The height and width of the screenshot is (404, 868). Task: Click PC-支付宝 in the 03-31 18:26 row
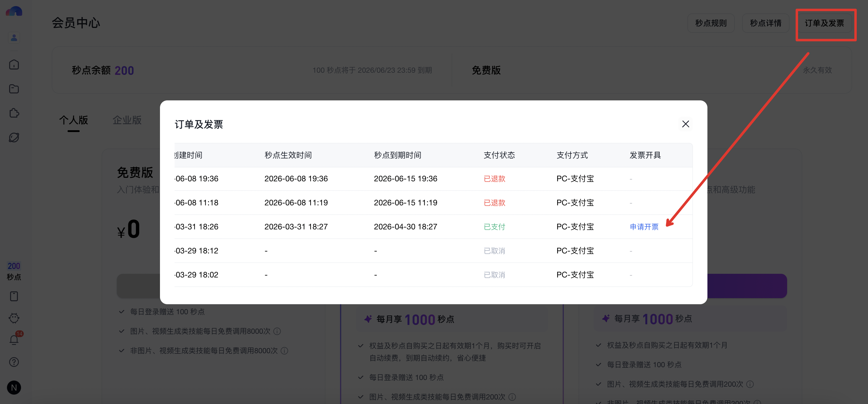coord(575,227)
